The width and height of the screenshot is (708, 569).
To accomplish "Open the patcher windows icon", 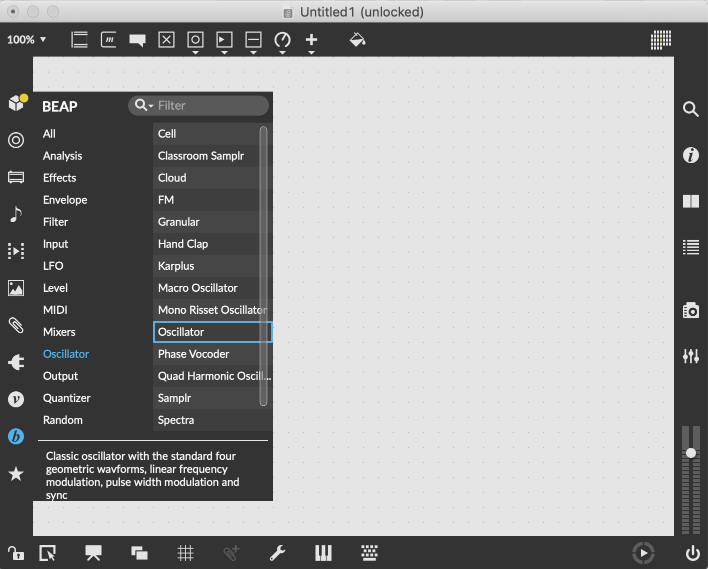I will 140,553.
